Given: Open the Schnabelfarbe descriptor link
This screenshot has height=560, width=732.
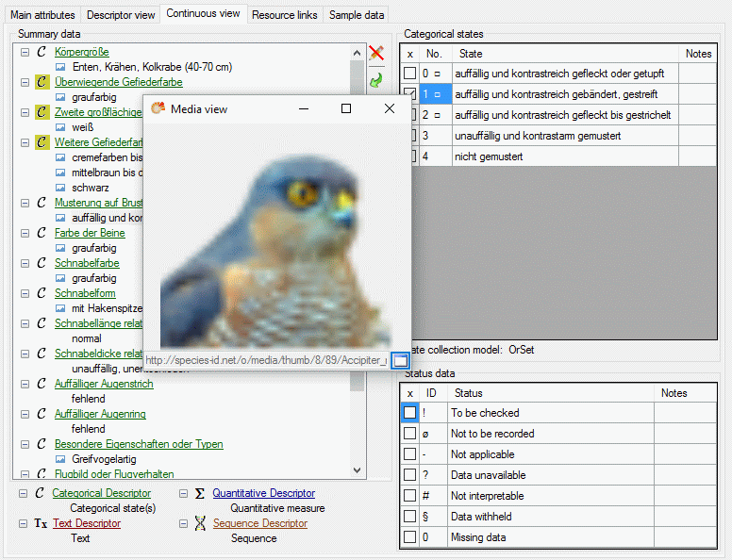Looking at the screenshot, I should pos(87,263).
